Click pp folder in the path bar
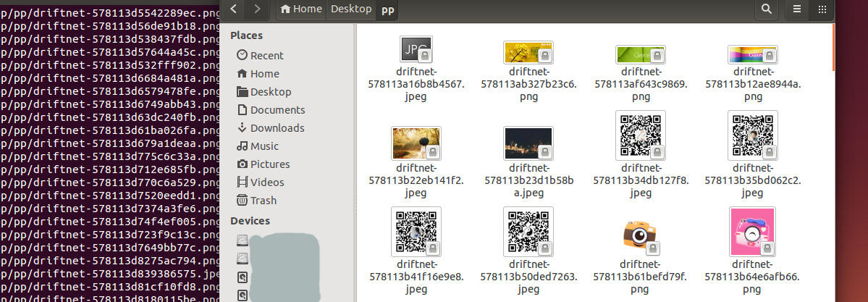This screenshot has width=868, height=302. click(388, 9)
